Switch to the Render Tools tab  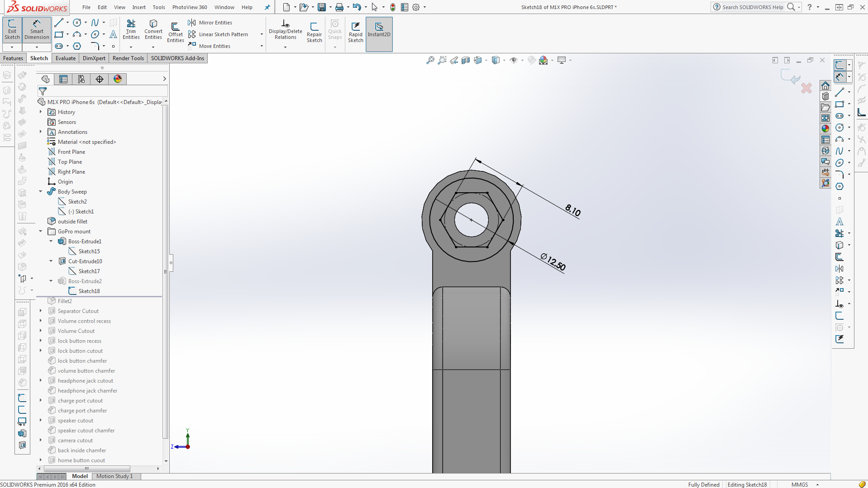[x=128, y=58]
